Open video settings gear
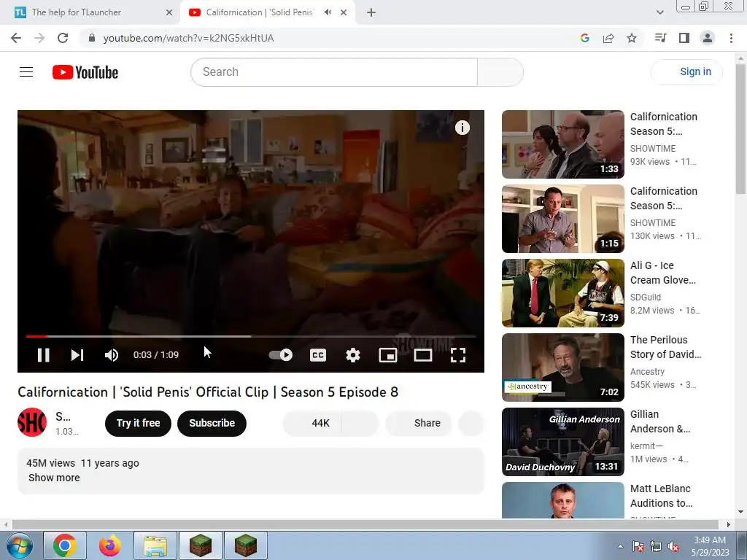Screen dimensions: 747x560 (353, 355)
